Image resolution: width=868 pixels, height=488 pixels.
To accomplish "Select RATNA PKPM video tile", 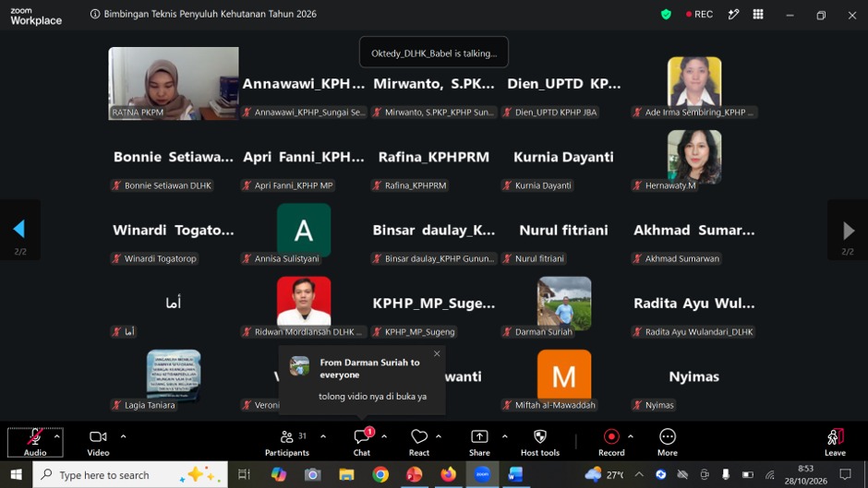I will 174,84.
